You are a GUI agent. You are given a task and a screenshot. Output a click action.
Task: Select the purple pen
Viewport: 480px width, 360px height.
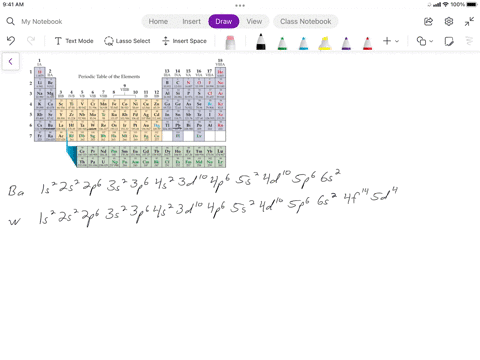[346, 43]
